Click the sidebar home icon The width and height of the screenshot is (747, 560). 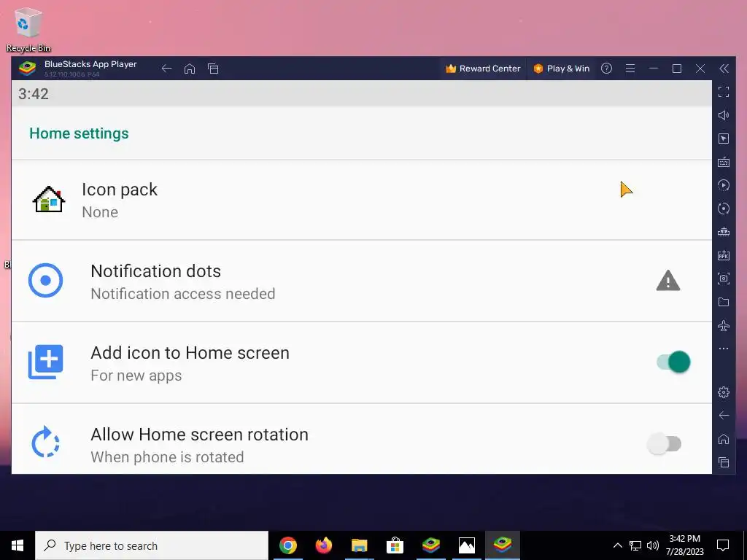coord(724,438)
